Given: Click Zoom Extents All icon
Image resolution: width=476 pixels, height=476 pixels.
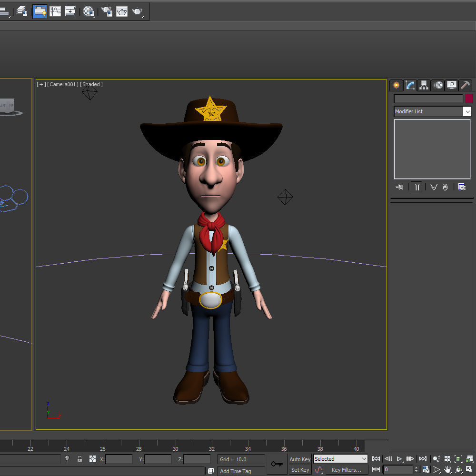Looking at the screenshot, I should (x=469, y=459).
